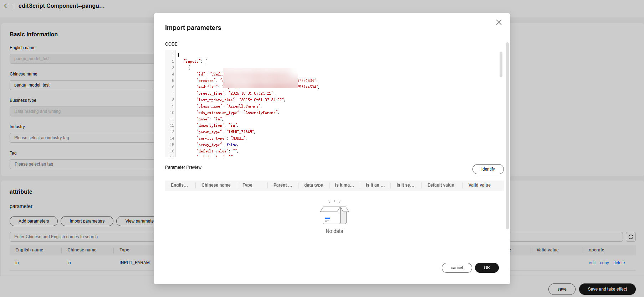Click the Add parameters button
This screenshot has height=297, width=644.
pos(34,221)
